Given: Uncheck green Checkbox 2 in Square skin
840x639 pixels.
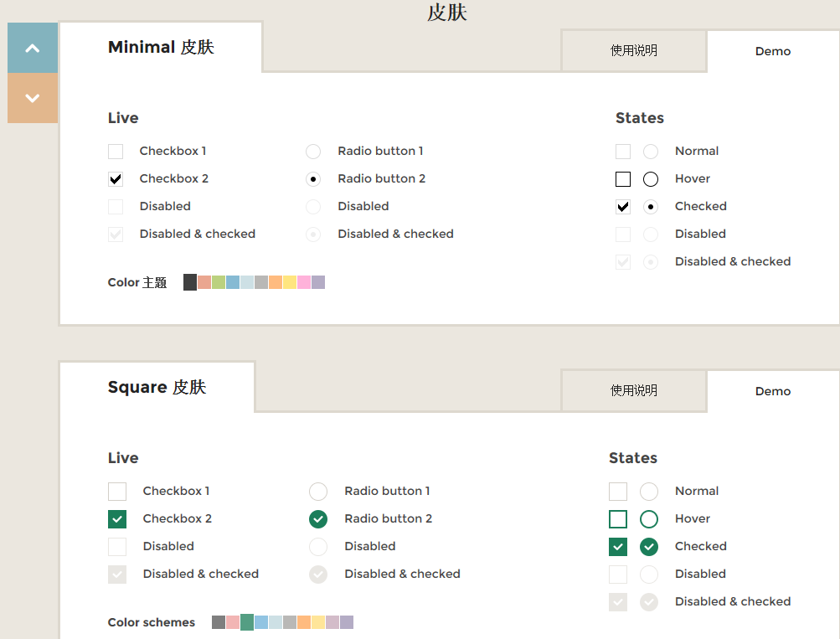Looking at the screenshot, I should (116, 519).
